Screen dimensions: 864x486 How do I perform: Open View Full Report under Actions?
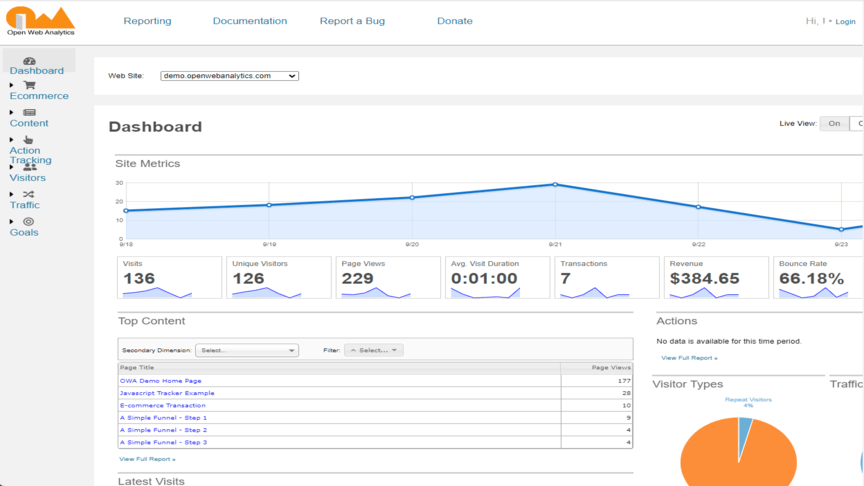[689, 358]
